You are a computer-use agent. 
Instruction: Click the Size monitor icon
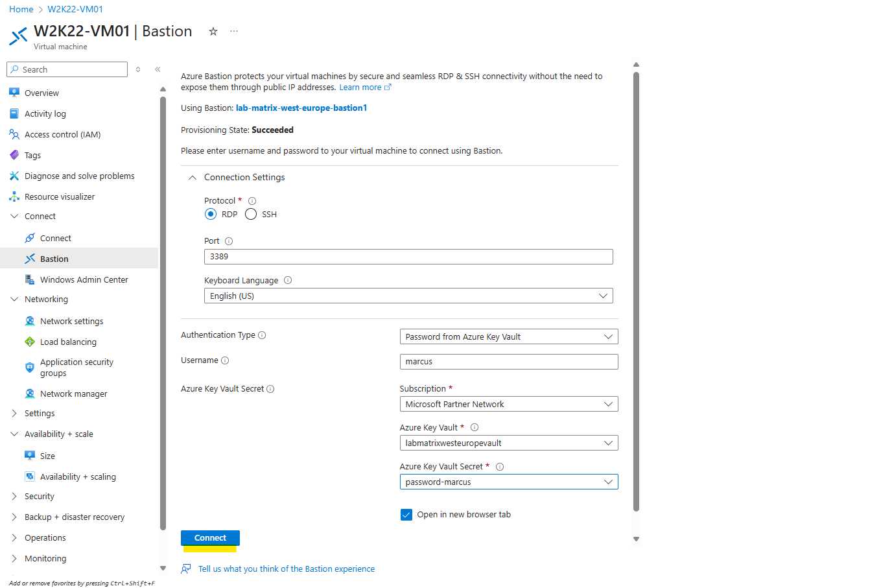point(30,456)
